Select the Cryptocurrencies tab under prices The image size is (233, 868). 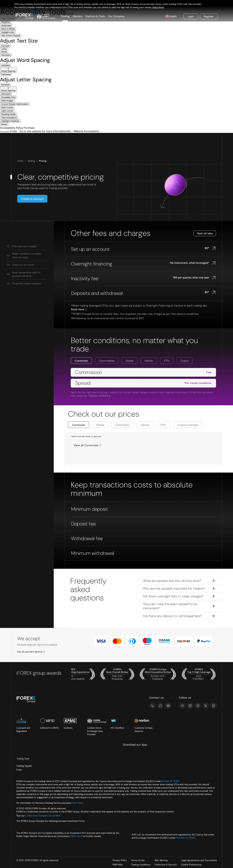[188, 425]
